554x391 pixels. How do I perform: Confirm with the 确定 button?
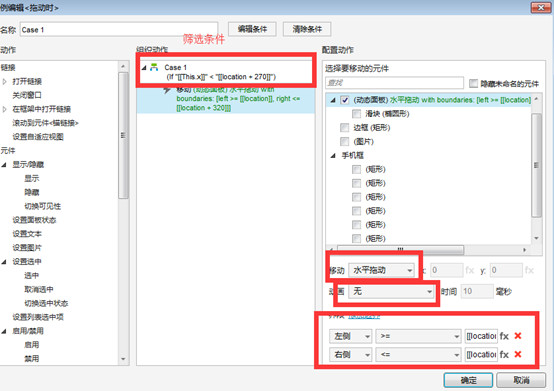pos(468,380)
